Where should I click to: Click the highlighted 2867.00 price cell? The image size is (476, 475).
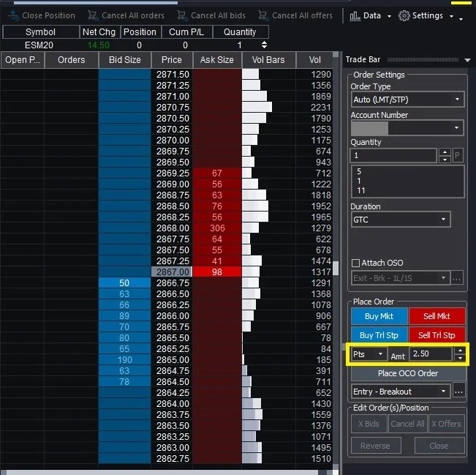click(172, 272)
